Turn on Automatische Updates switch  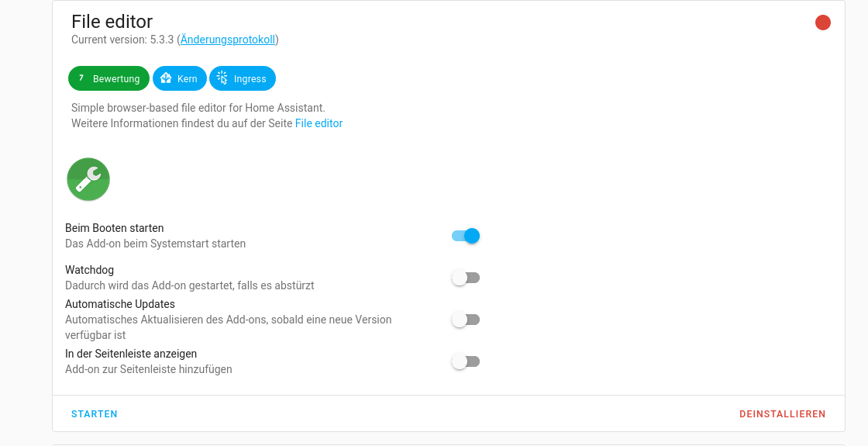click(466, 320)
